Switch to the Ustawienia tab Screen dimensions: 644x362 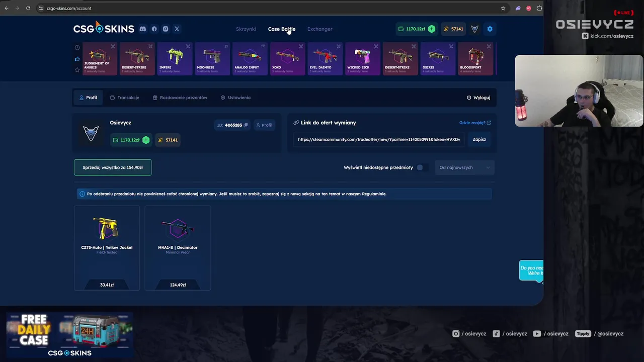(235, 98)
